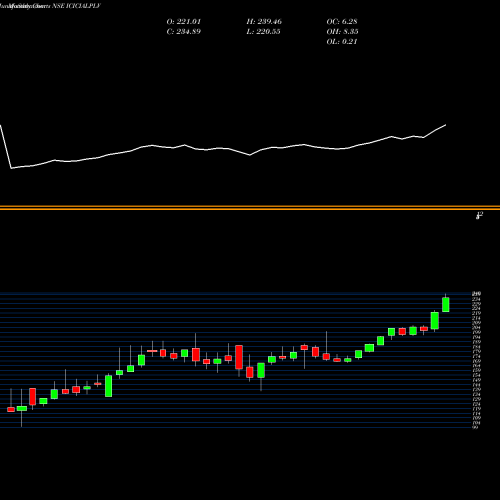500x500 pixels.
Task: Click the 219 price axis label
Action: tap(477, 313)
